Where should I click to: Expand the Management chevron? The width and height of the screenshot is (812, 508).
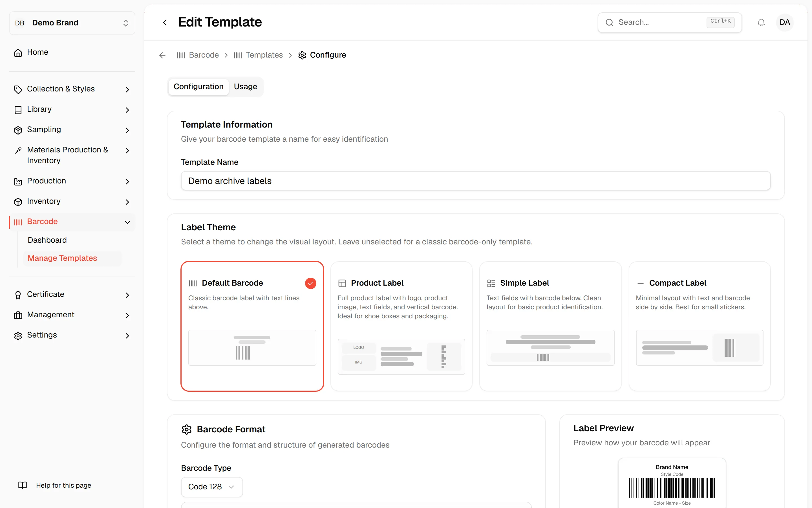127,315
